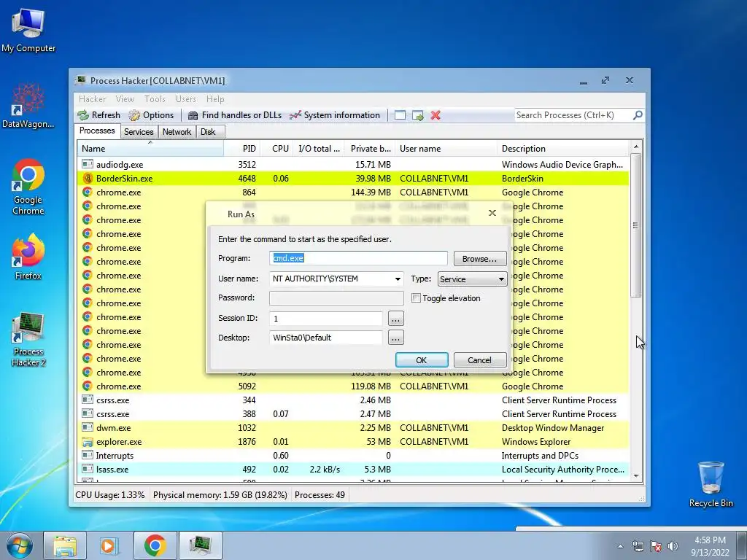Open the View menu

click(125, 99)
